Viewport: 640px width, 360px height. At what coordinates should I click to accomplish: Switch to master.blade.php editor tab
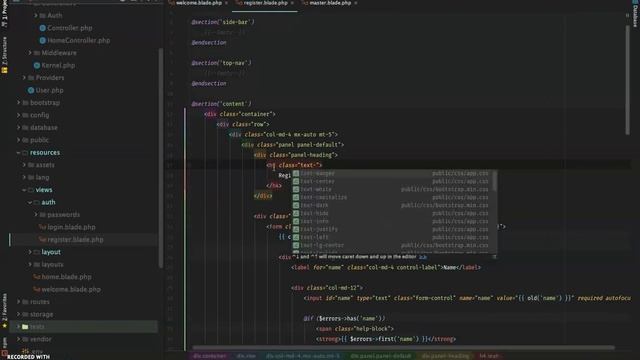click(329, 3)
